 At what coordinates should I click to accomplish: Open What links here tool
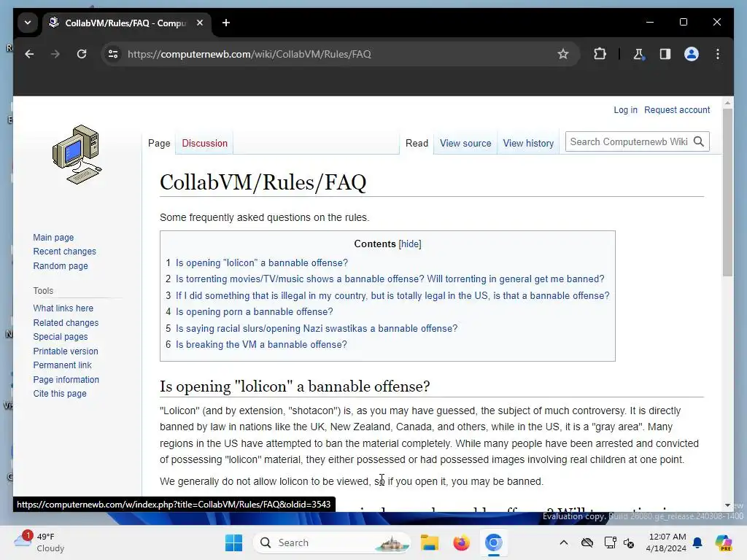(x=63, y=308)
